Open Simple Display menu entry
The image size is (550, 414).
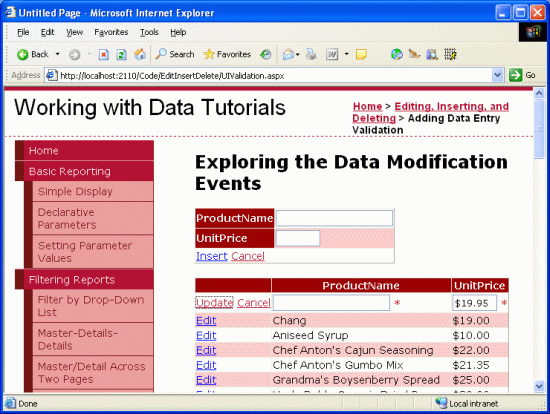93,192
